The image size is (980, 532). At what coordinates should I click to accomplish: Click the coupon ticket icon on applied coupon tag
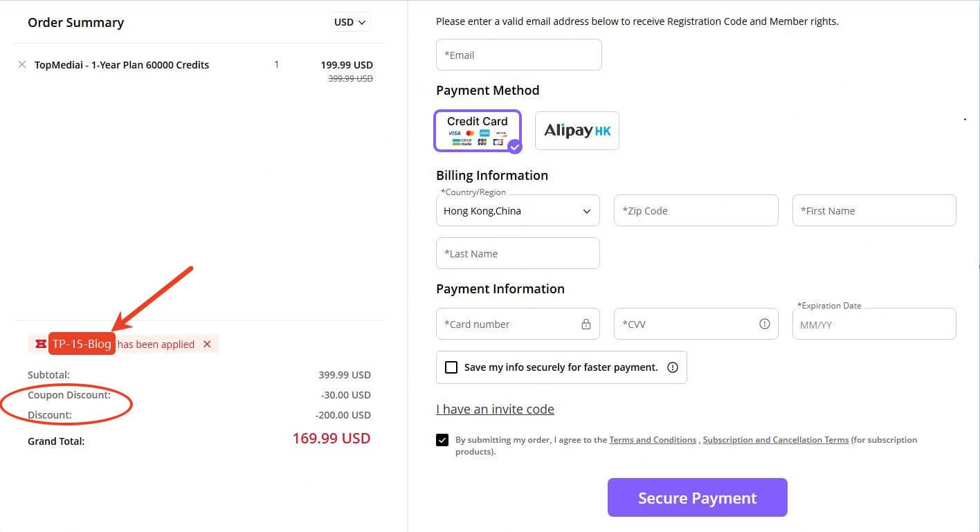click(x=40, y=343)
